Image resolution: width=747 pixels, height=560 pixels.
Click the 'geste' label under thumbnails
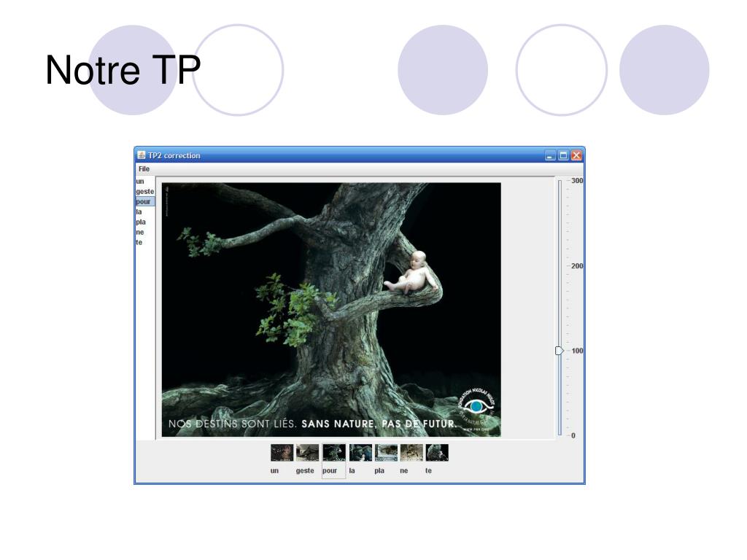(x=305, y=470)
